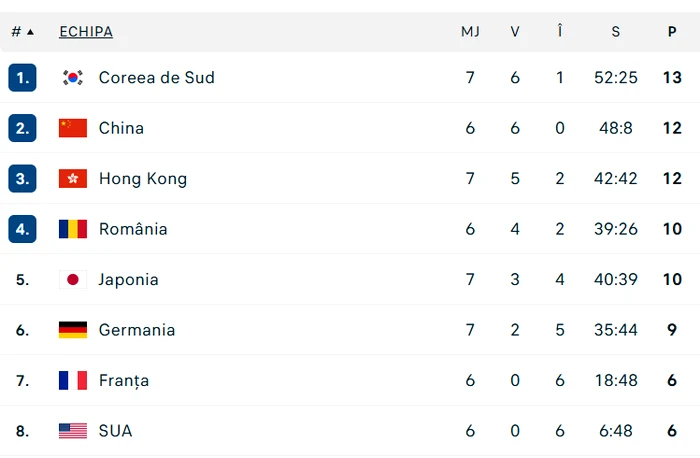This screenshot has height=458, width=700.
Task: Click the France flag icon
Action: pos(73,380)
